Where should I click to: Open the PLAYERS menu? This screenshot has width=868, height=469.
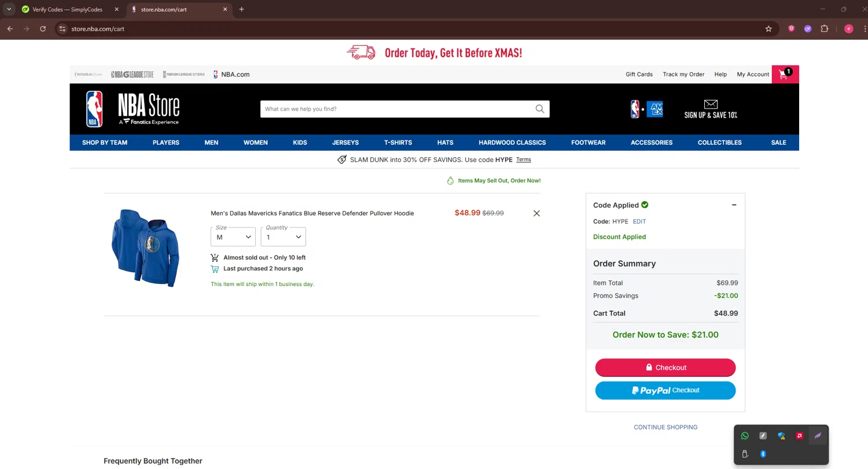pyautogui.click(x=166, y=142)
